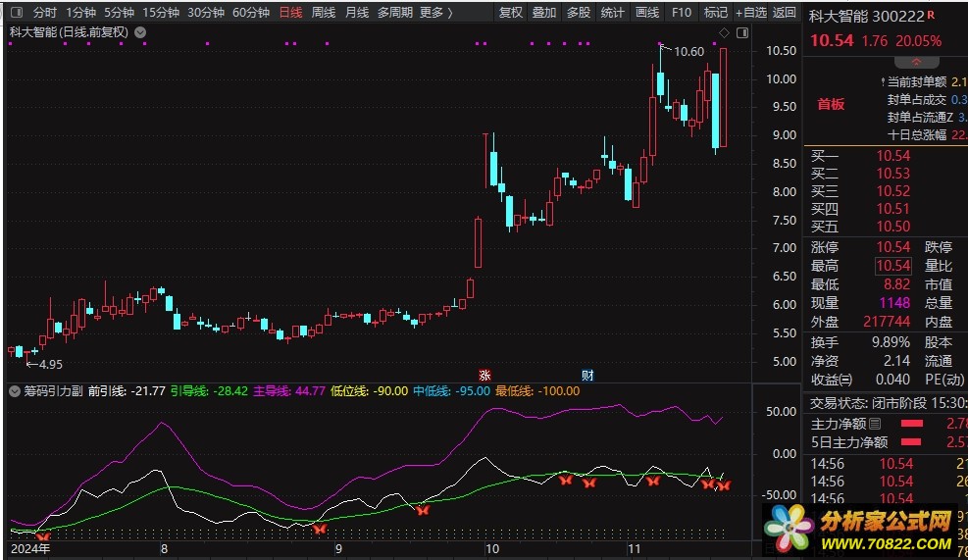This screenshot has width=968, height=560.
Task: Toggle the right side panel layout icon
Action: 742,32
